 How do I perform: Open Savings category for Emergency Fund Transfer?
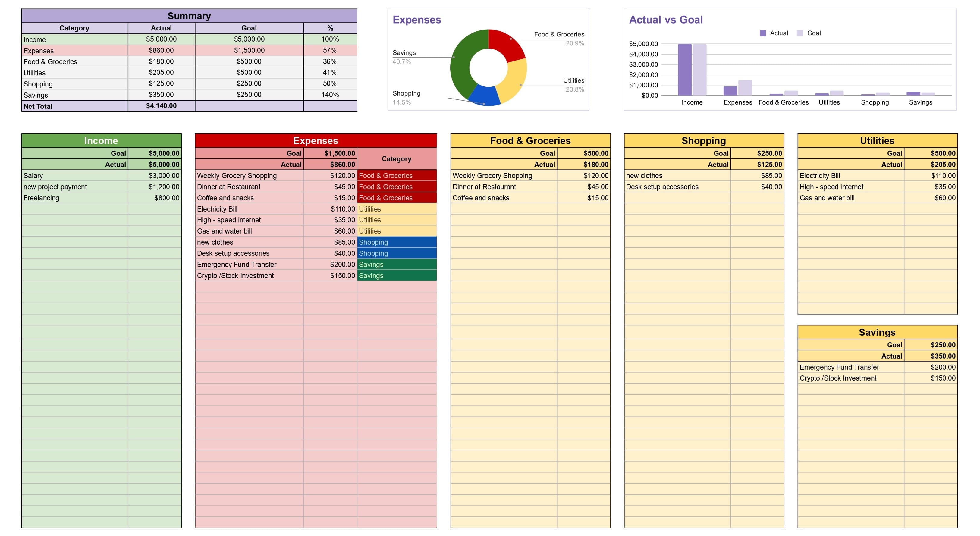point(397,265)
